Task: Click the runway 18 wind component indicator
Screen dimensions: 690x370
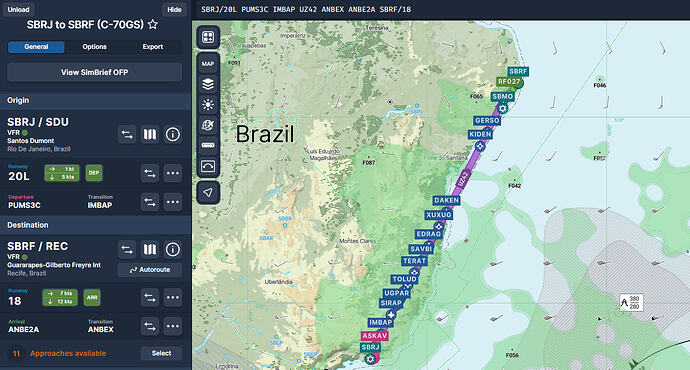Action: point(60,297)
